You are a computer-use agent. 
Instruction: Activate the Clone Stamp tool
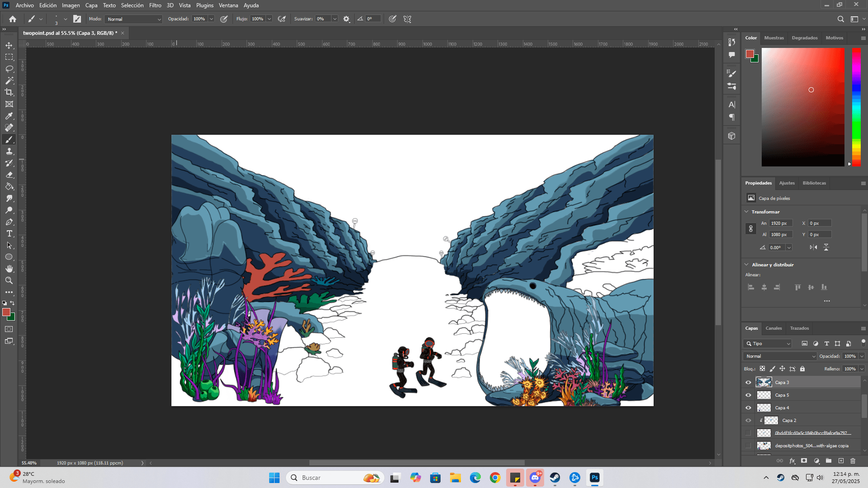tap(9, 152)
